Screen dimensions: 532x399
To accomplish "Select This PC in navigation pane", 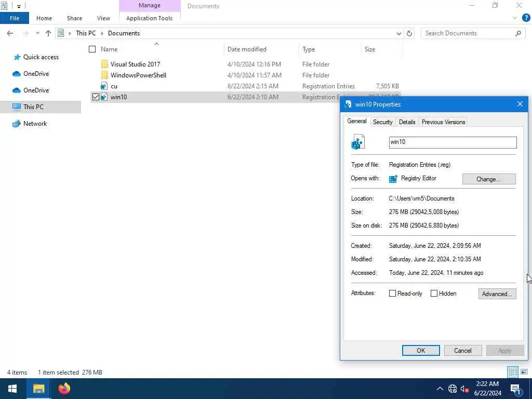I will point(33,107).
